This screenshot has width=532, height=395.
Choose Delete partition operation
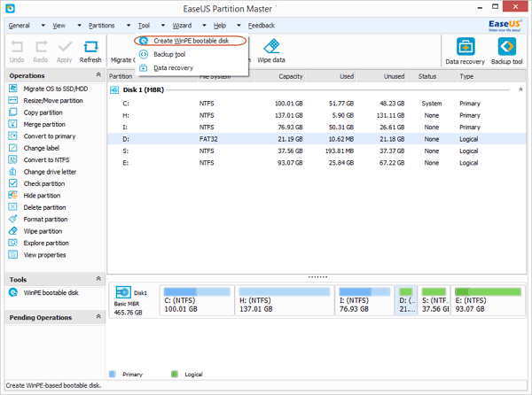pyautogui.click(x=37, y=207)
